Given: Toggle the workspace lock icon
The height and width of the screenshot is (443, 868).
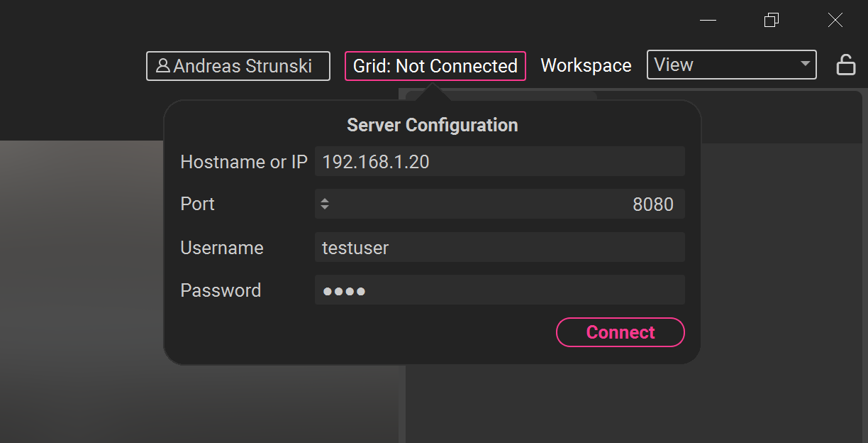Looking at the screenshot, I should point(845,65).
